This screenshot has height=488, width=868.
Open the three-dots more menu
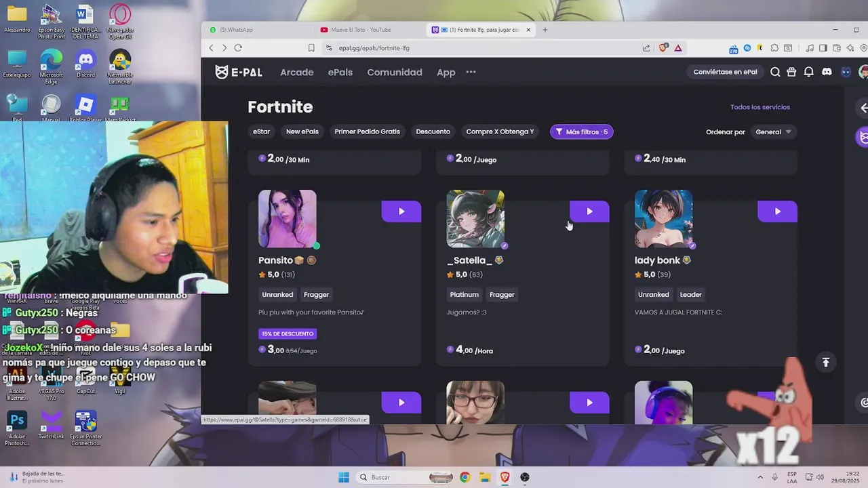471,72
